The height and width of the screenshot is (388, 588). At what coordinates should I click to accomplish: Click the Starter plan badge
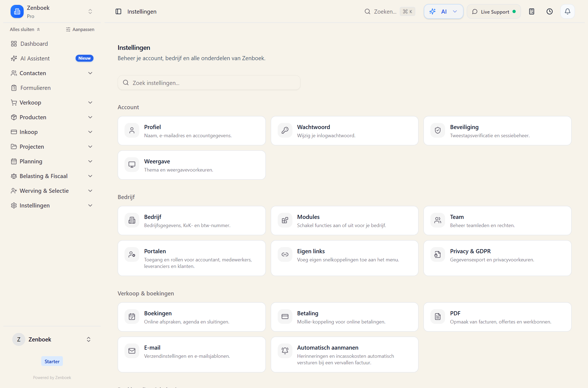coord(52,361)
